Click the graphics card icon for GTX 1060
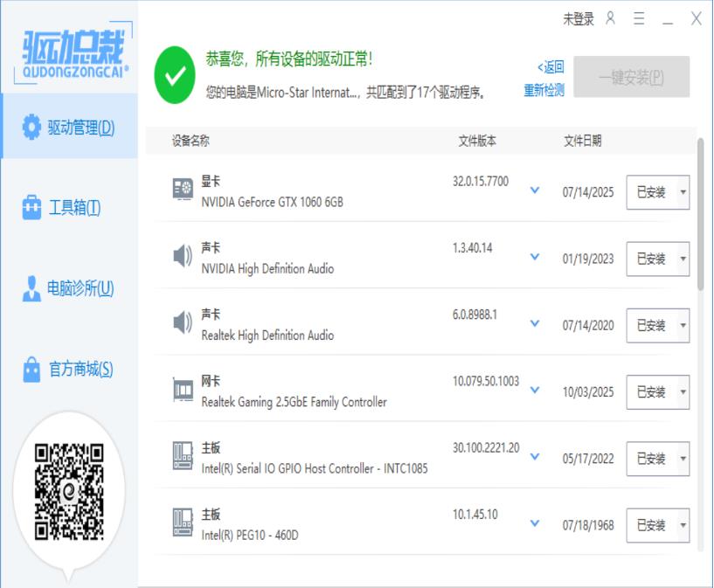Image resolution: width=714 pixels, height=588 pixels. (183, 189)
